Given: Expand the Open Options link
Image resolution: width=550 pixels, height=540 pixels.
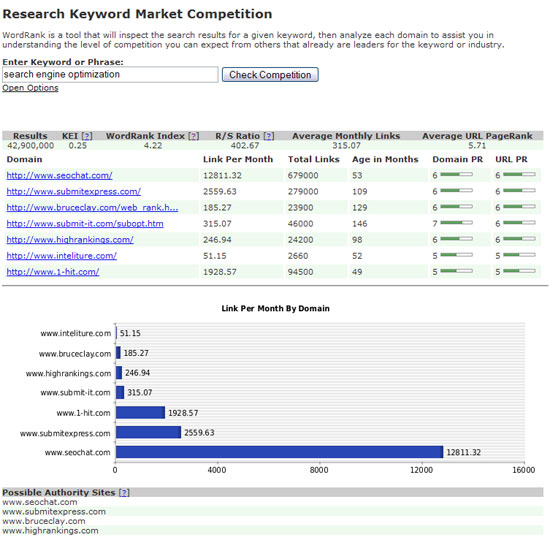Looking at the screenshot, I should (30, 88).
